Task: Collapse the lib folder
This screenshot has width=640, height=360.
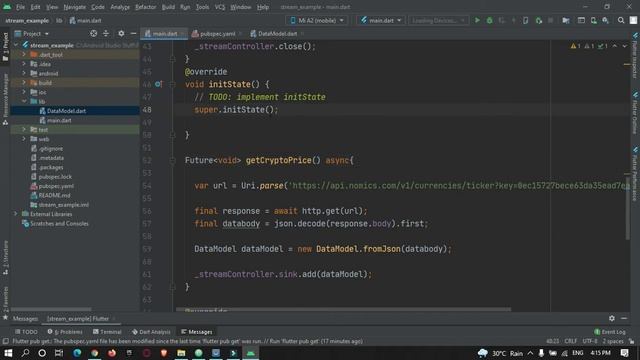Action: point(24,101)
